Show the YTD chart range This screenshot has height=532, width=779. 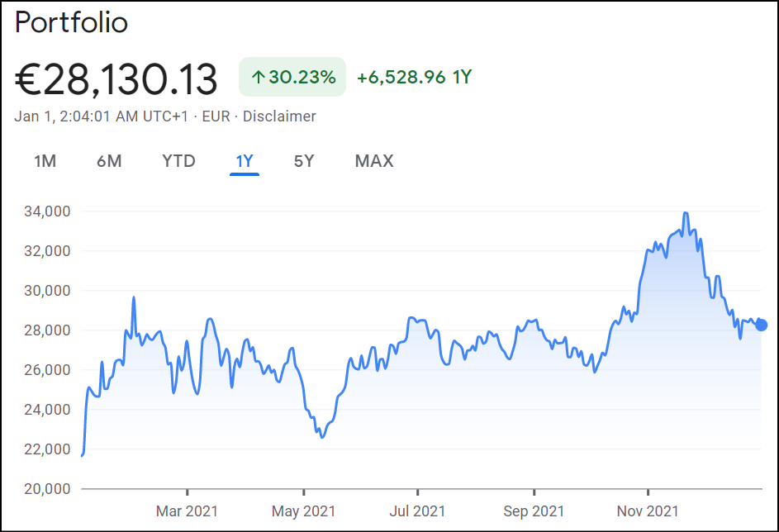[178, 161]
